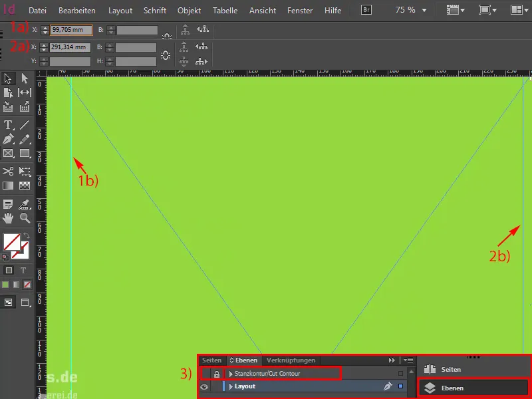Open the Screen Mode dropdown
Screen dimensions: 532x399
[x=487, y=10]
